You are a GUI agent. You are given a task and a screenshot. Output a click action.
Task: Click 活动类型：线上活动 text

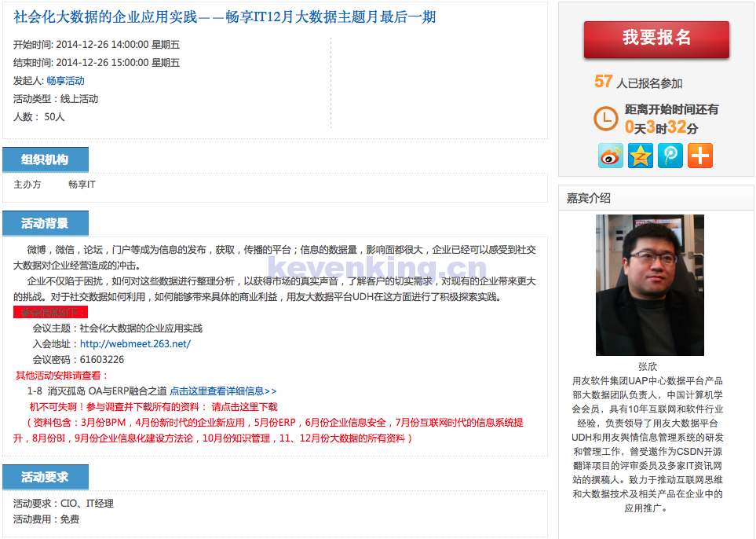[x=56, y=99]
